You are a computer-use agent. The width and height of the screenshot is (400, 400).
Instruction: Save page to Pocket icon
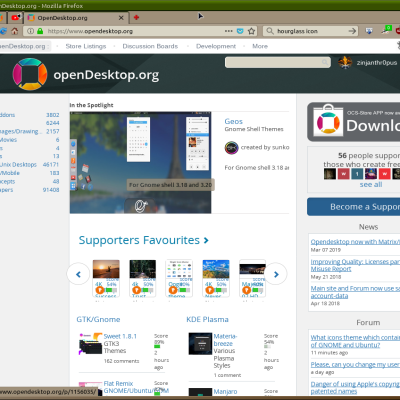[240, 31]
